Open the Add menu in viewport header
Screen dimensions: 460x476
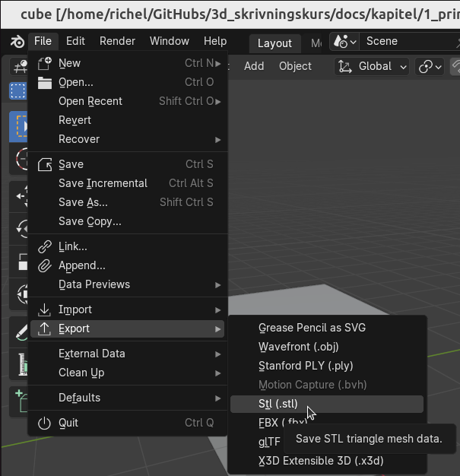254,66
